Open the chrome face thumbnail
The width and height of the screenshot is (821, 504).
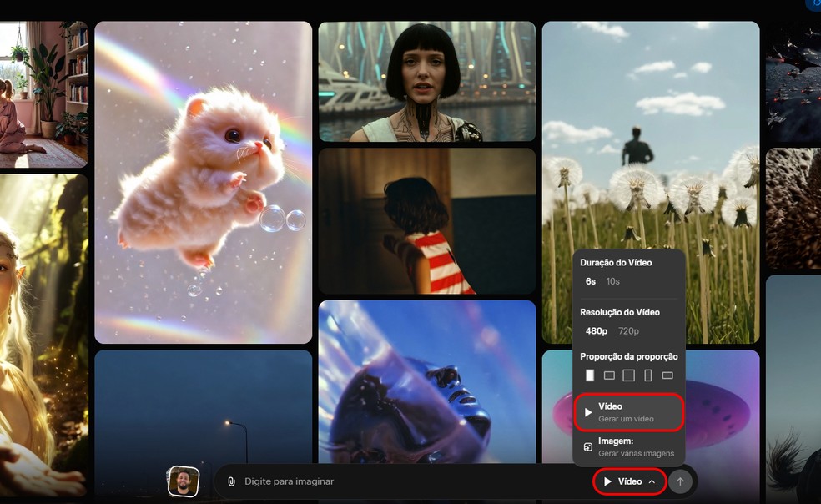click(427, 381)
